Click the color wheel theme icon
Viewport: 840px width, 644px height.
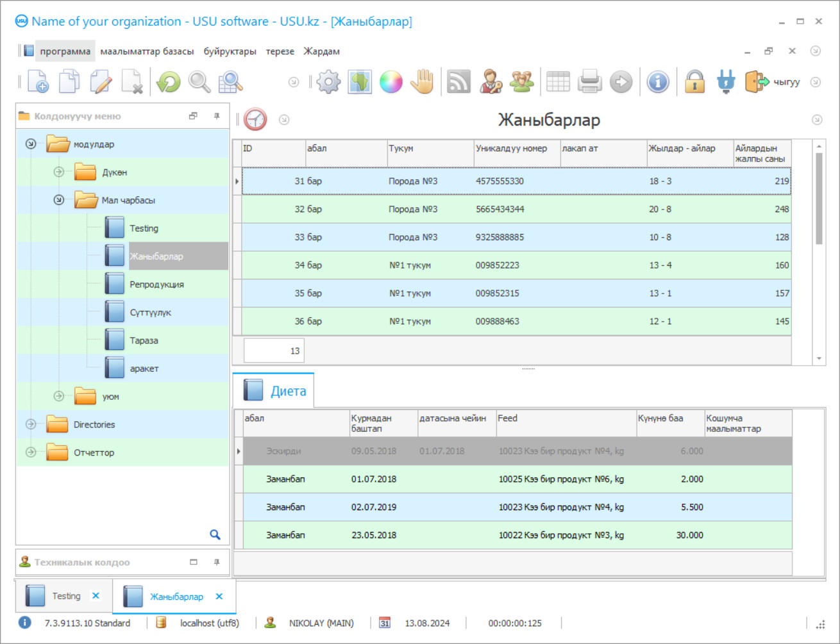pos(391,82)
